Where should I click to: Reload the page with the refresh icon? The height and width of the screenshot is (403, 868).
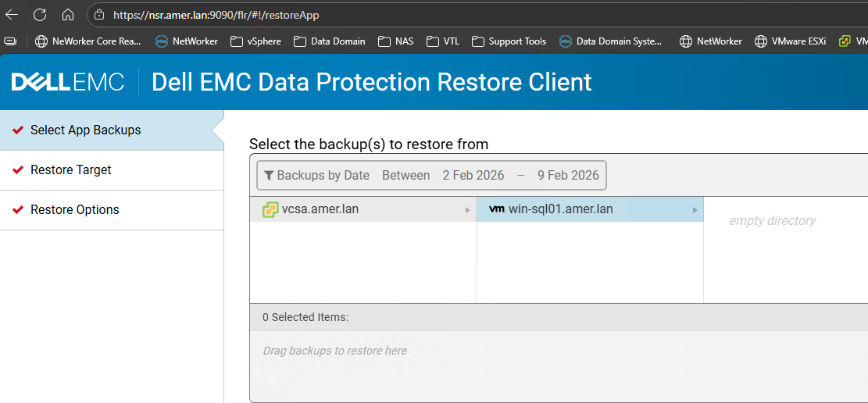click(40, 15)
